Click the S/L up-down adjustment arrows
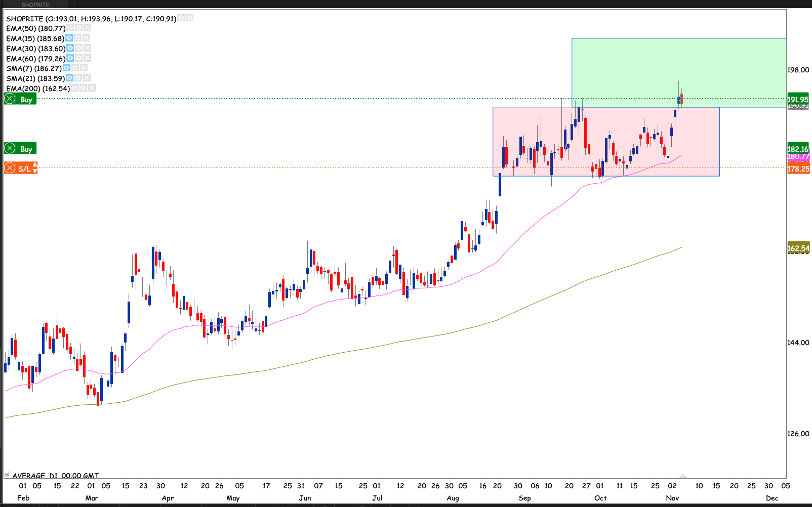 tap(34, 168)
